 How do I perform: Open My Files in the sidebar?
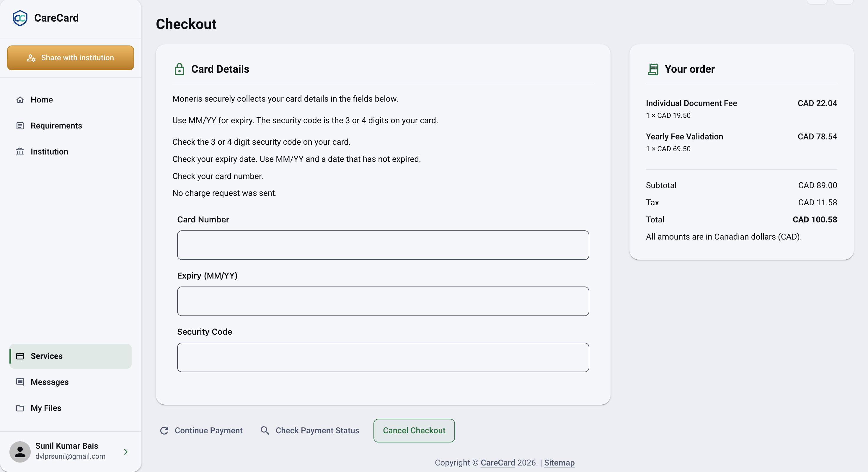[71, 408]
